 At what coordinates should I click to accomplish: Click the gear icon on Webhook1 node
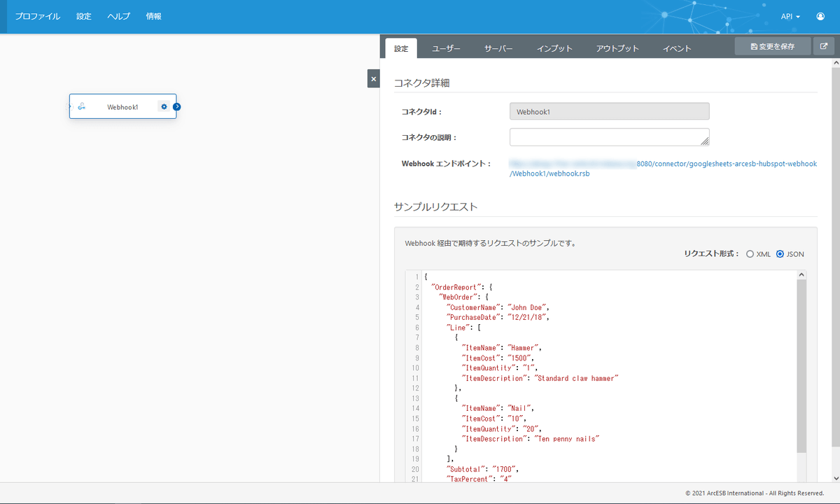coord(164,107)
